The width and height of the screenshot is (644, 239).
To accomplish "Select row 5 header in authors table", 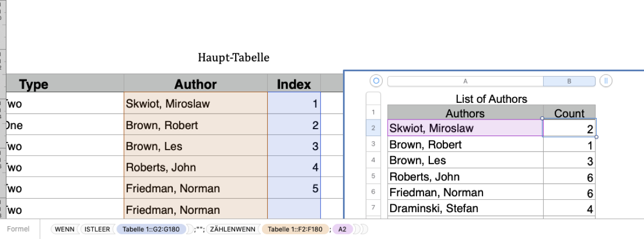I will pyautogui.click(x=372, y=176).
